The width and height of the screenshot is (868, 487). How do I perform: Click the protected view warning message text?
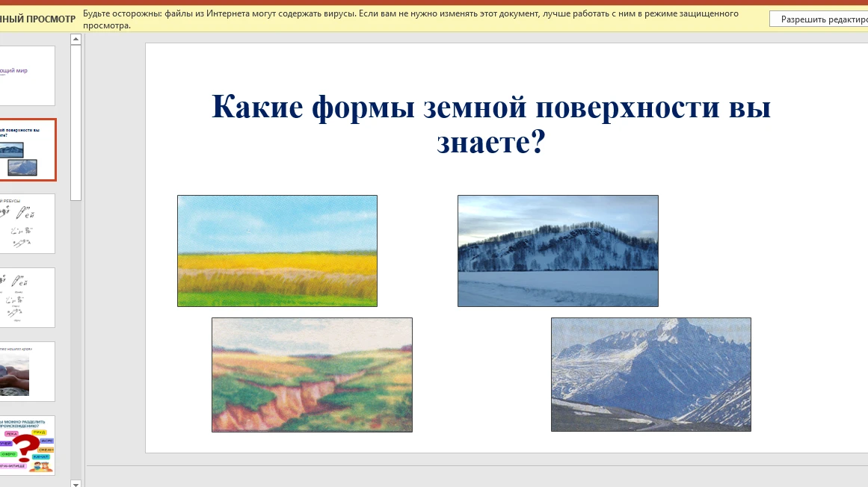(410, 19)
